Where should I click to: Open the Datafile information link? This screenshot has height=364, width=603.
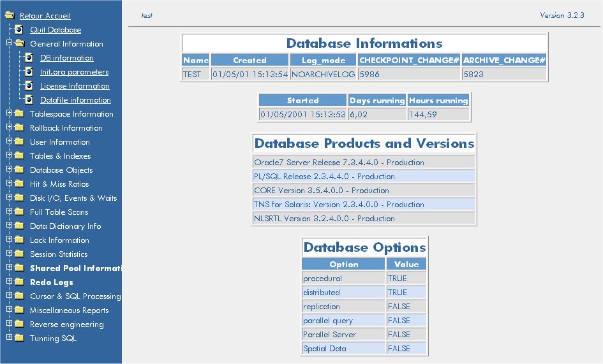click(75, 100)
